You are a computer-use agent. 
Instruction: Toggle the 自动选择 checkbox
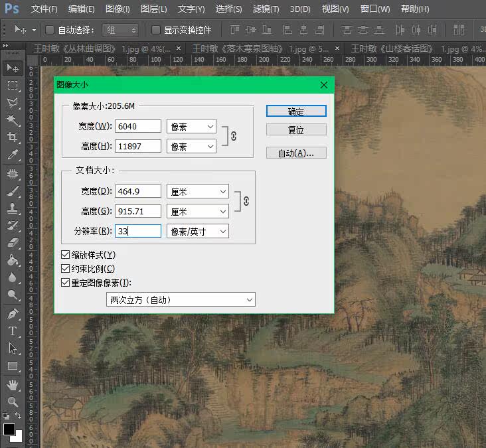coord(50,30)
